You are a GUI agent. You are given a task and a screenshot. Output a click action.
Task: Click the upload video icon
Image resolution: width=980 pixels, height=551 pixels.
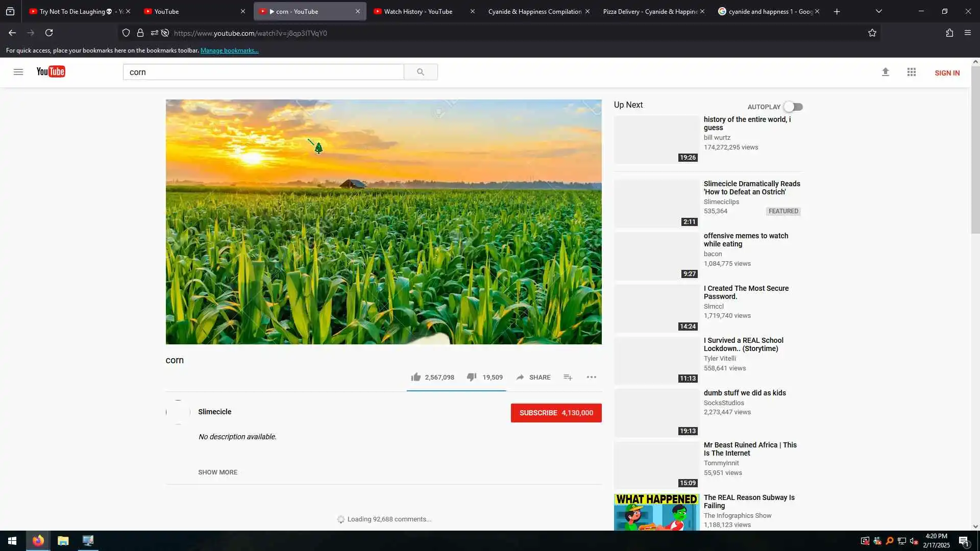point(885,72)
